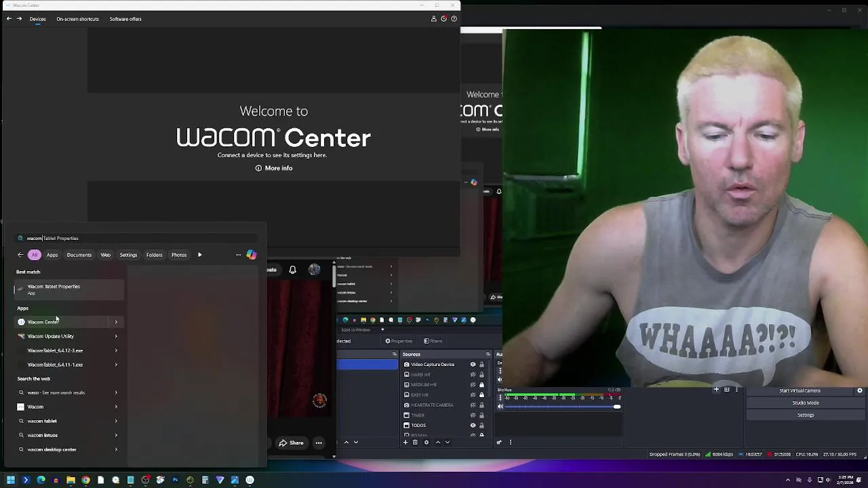This screenshot has width=868, height=488.
Task: Show the HEARTRATE CAMERA source
Action: coord(473,405)
